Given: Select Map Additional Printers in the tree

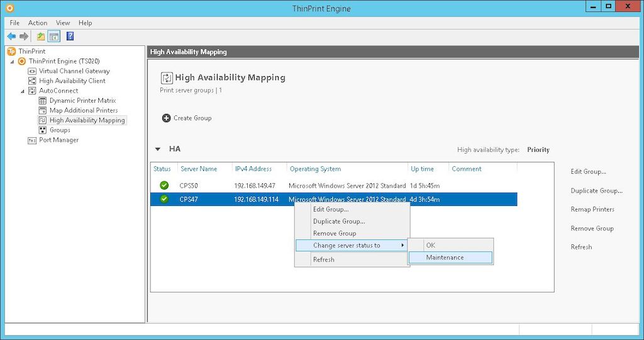Looking at the screenshot, I should (x=84, y=111).
